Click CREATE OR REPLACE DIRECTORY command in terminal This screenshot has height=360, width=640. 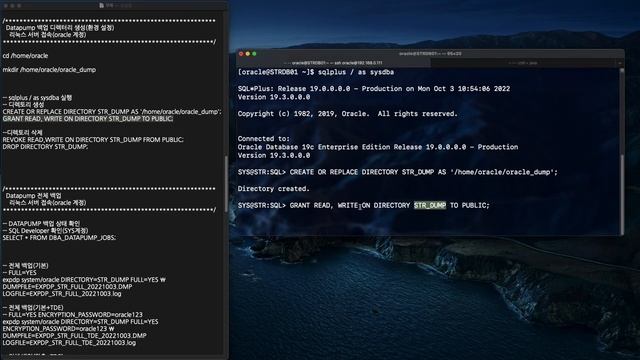[424, 172]
